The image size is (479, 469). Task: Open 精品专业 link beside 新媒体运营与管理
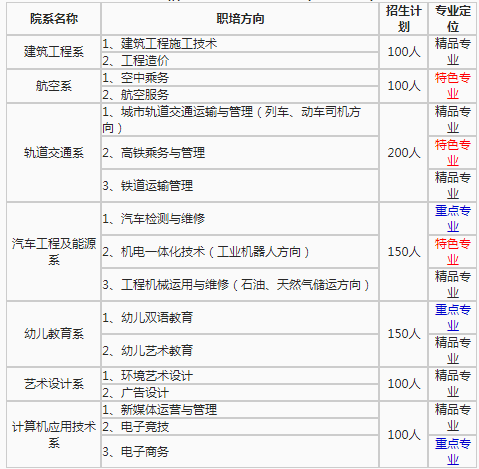452,417
